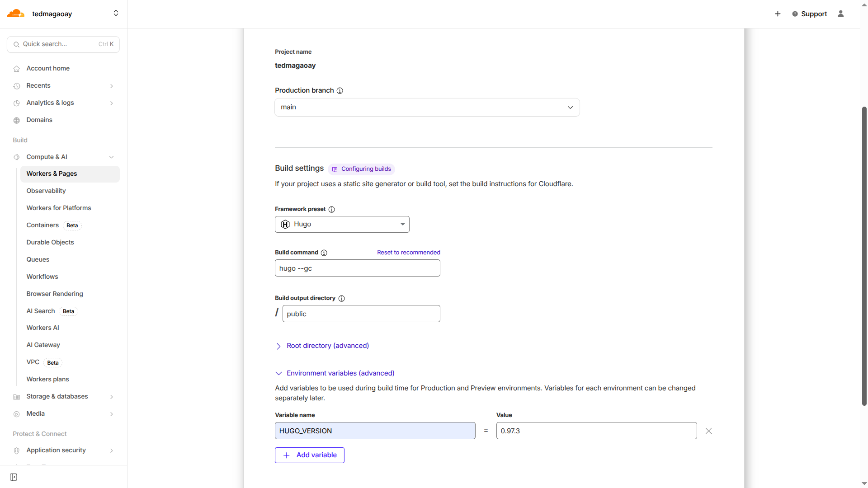Click info icon beside Framework preset
This screenshot has width=868, height=488.
[x=331, y=210]
